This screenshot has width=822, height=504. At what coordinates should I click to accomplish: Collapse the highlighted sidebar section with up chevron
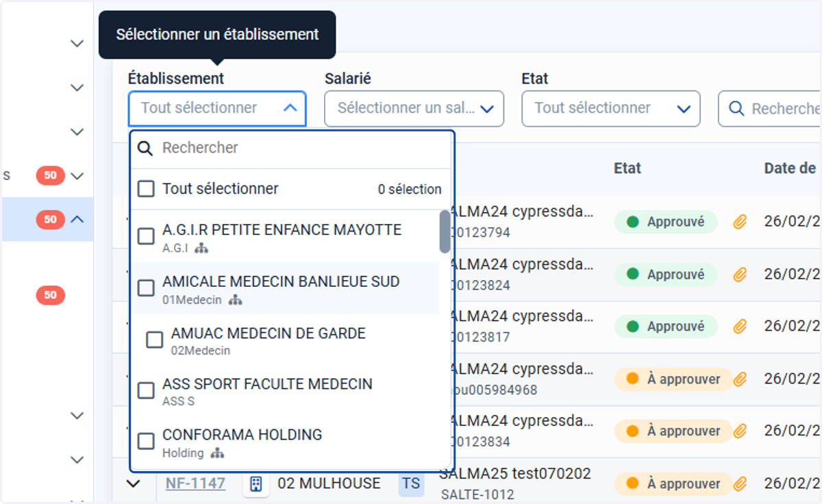tap(77, 220)
